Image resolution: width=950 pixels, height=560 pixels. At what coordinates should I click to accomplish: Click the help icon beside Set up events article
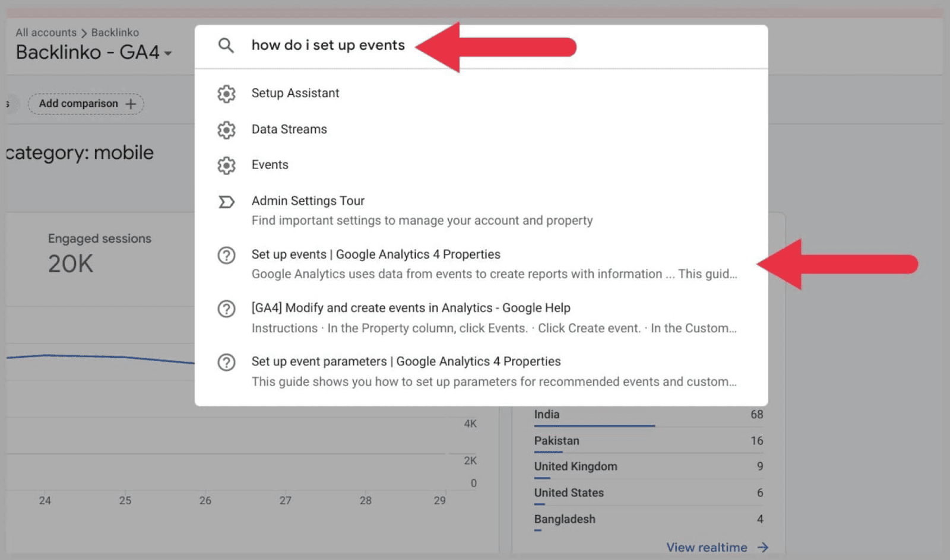tap(226, 255)
